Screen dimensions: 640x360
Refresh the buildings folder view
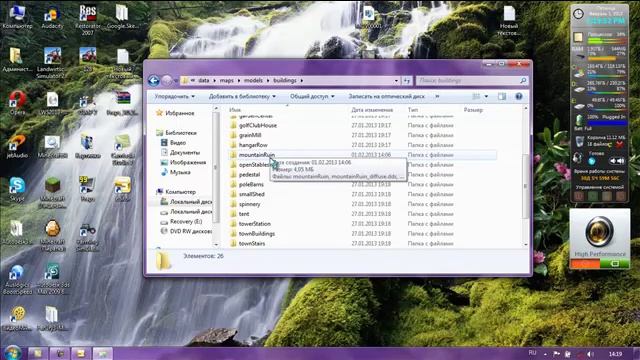coord(407,81)
